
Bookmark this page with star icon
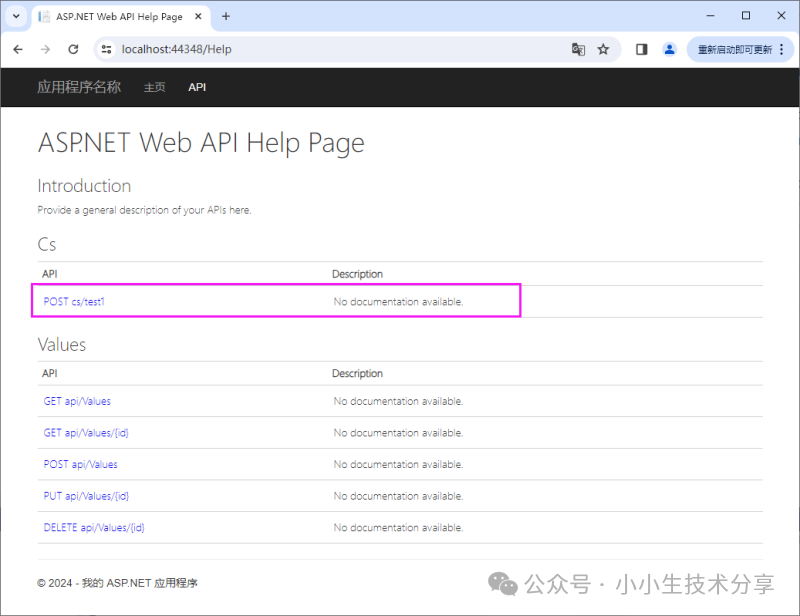(x=603, y=49)
